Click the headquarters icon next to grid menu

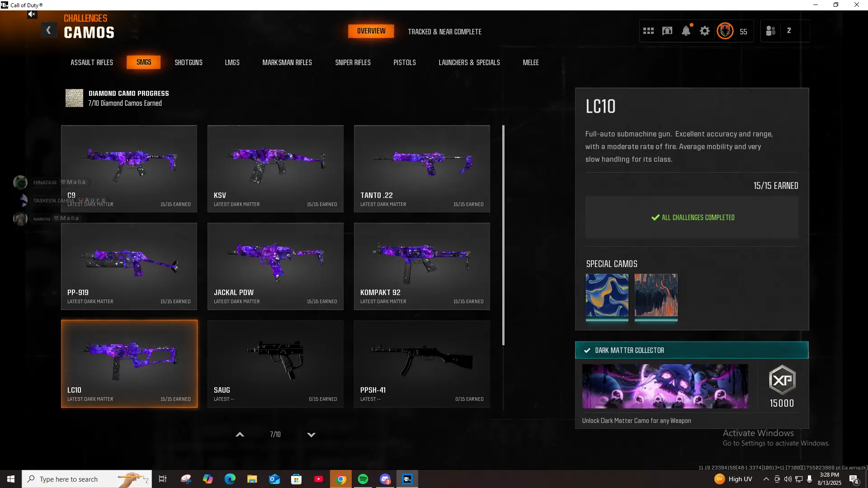667,31
